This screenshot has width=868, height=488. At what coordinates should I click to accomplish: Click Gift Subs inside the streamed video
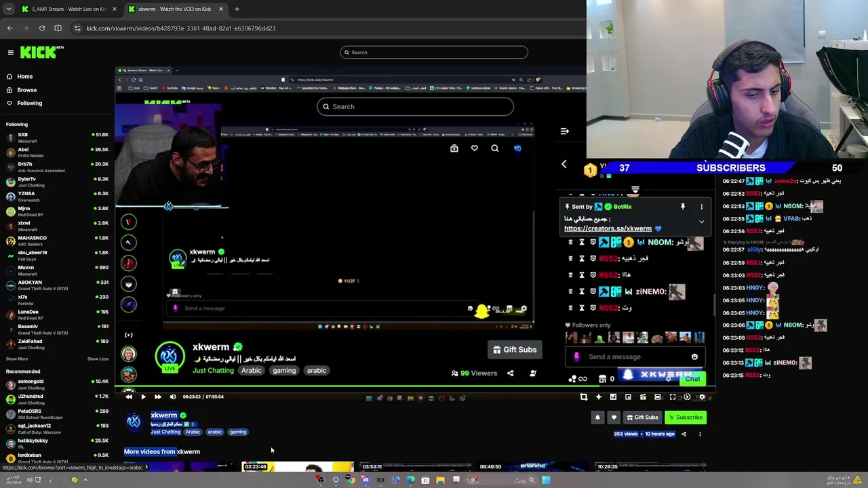click(515, 350)
